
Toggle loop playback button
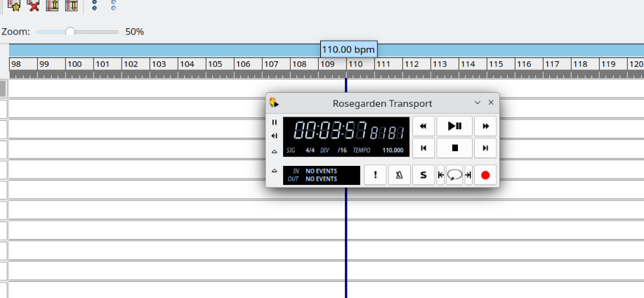pos(454,175)
